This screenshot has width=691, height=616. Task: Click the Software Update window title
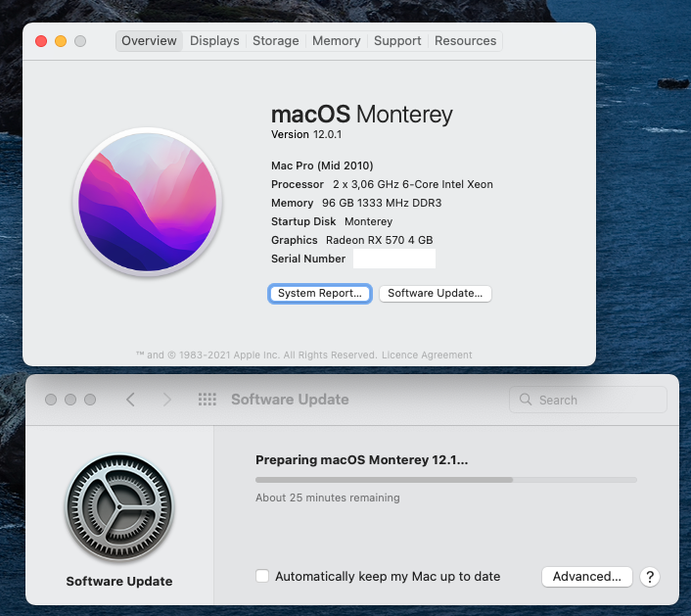(290, 400)
